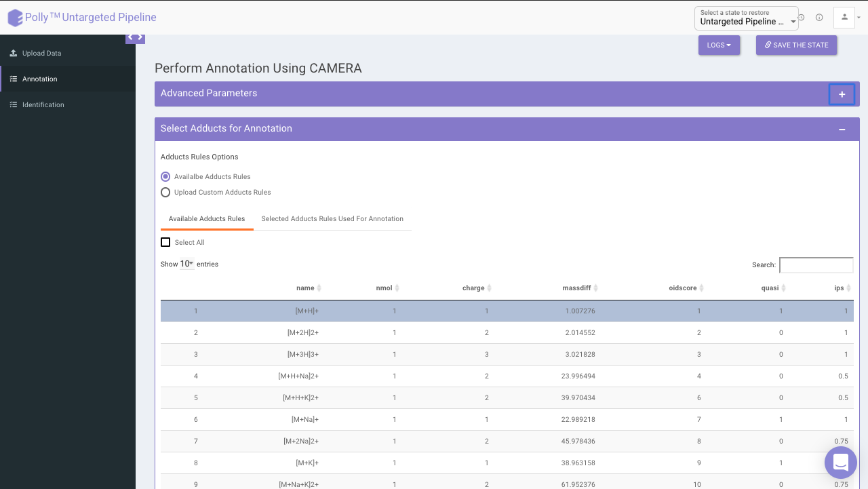Select the [M+K]+ adduct row
Viewport: 868px width, 489px height.
(x=507, y=463)
